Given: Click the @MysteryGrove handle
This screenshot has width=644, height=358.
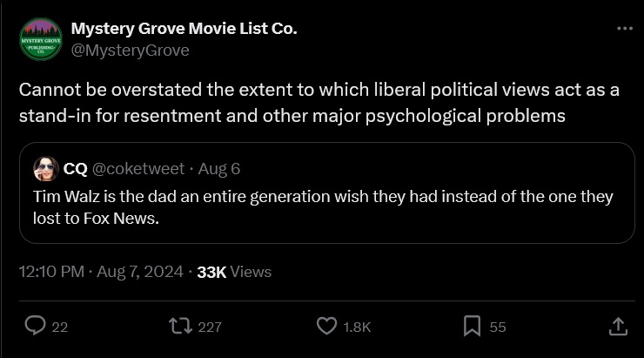Looking at the screenshot, I should coord(130,51).
